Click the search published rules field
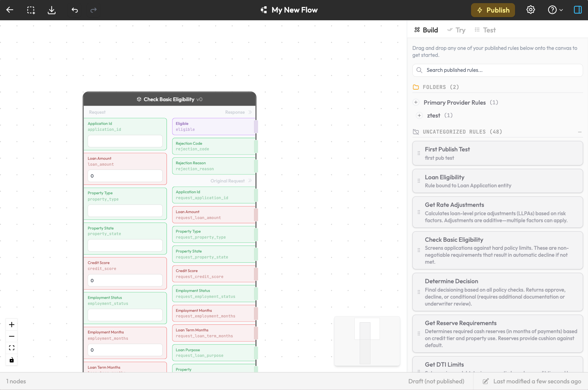588x390 pixels. coord(497,70)
